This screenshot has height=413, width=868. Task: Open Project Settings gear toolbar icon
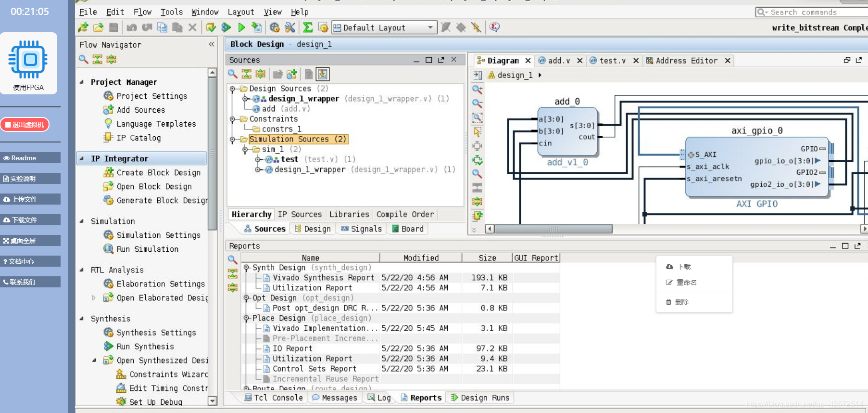click(x=275, y=27)
